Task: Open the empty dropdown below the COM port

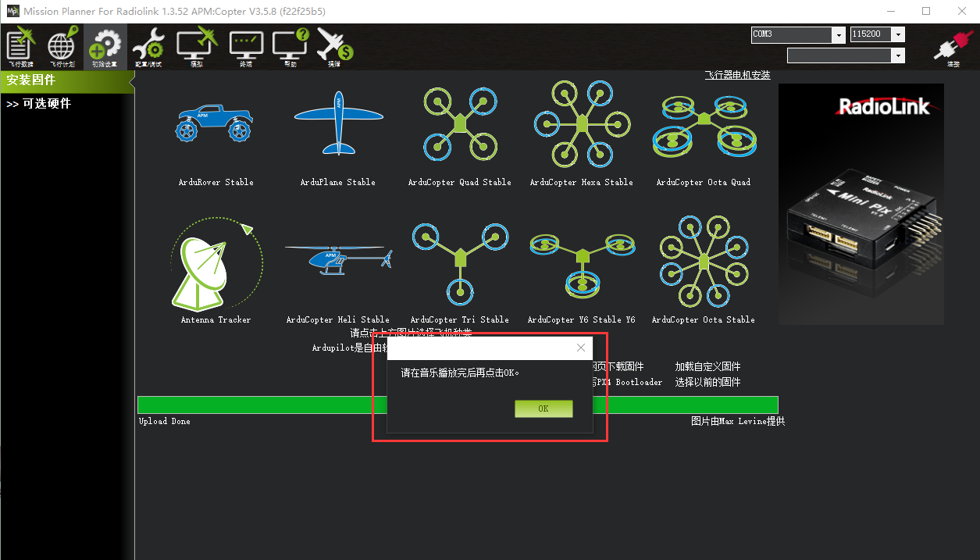Action: click(846, 55)
